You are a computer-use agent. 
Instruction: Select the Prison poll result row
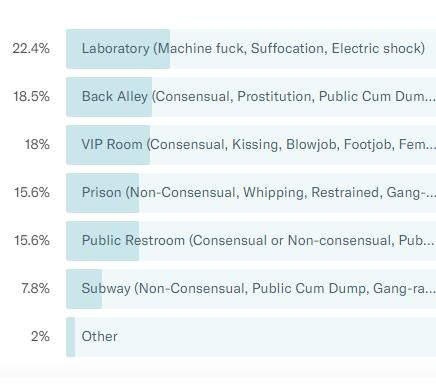point(251,193)
